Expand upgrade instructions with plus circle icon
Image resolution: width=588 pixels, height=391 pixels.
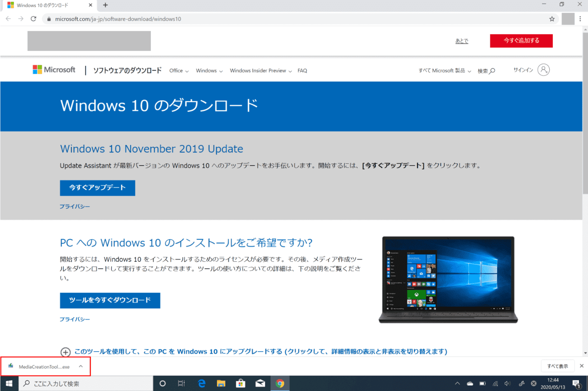[65, 352]
